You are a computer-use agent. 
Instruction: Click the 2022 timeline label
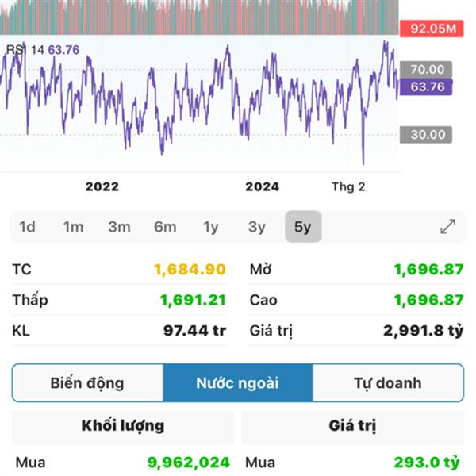pos(102,186)
